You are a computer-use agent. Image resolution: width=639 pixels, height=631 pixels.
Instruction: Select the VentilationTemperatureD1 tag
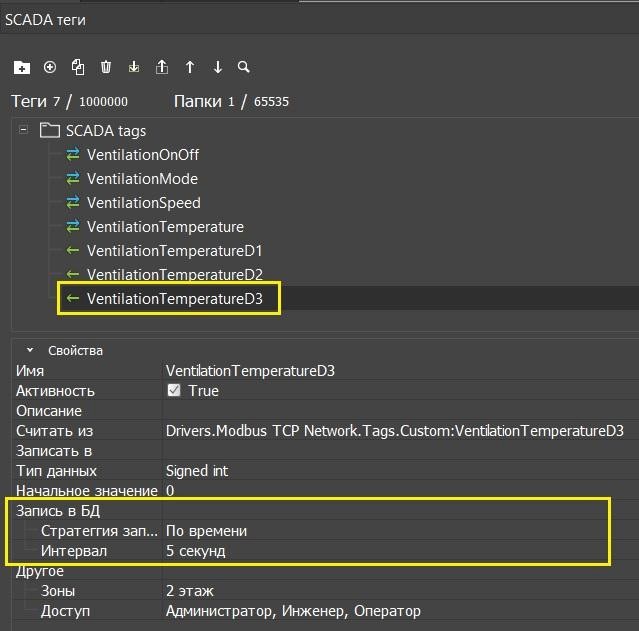174,251
